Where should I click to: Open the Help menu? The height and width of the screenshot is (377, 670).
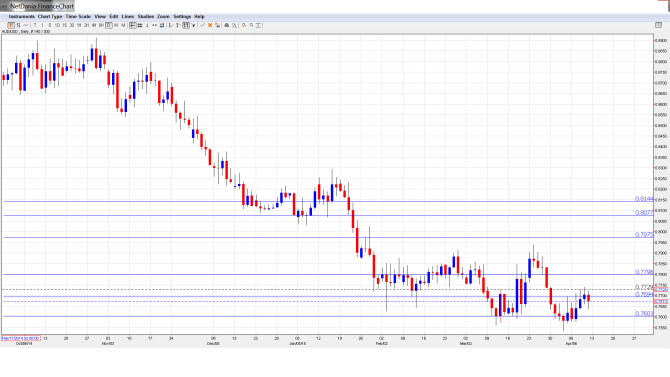point(200,17)
